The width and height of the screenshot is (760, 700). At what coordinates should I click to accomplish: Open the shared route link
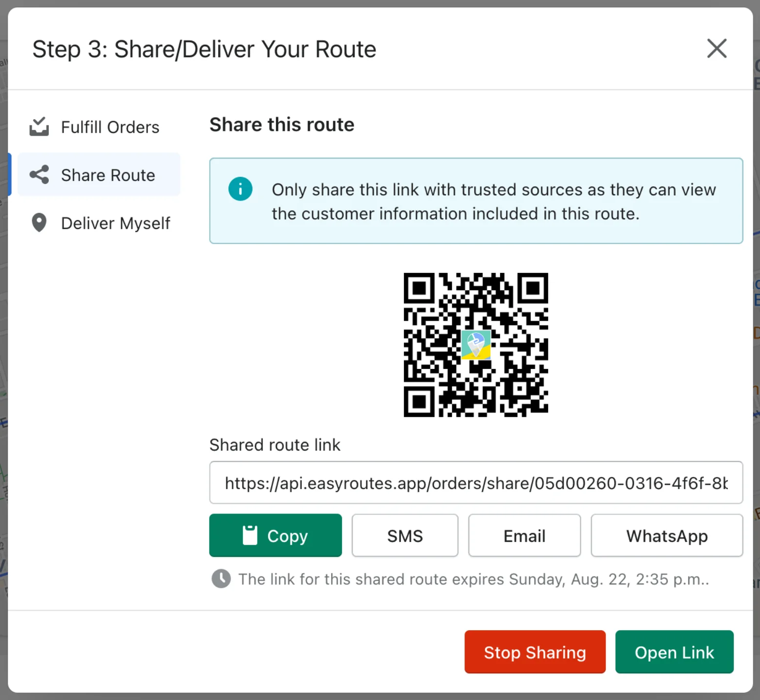pos(675,652)
